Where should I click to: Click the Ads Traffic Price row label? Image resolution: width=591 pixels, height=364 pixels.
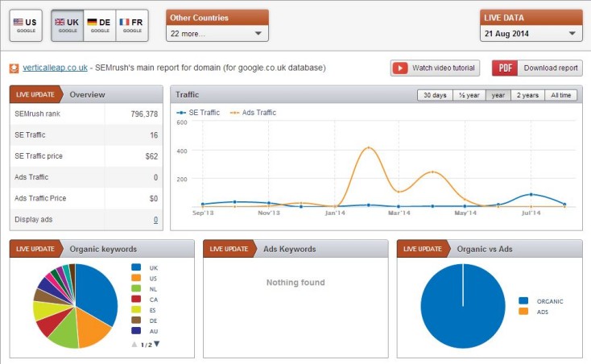point(40,198)
